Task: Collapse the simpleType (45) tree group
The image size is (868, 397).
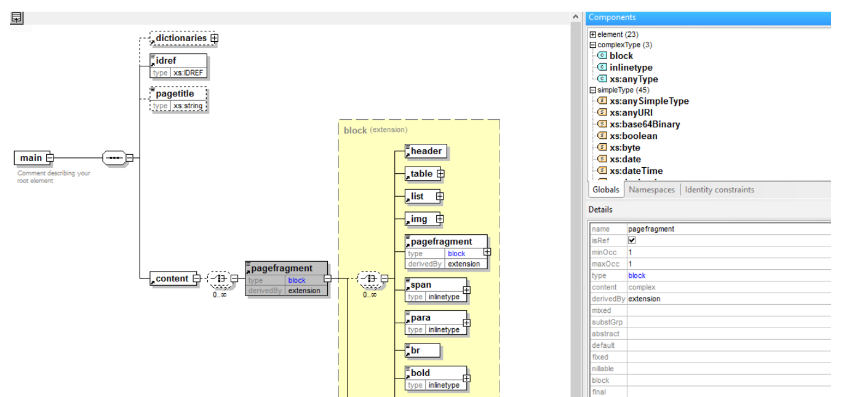Action: tap(593, 90)
